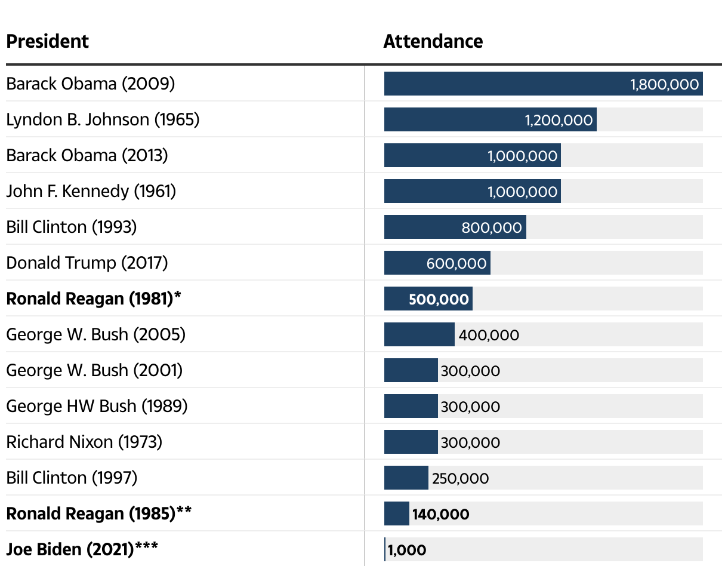This screenshot has height=572, width=728.
Task: Click Richard Nixon (1973) row label
Action: [x=84, y=442]
